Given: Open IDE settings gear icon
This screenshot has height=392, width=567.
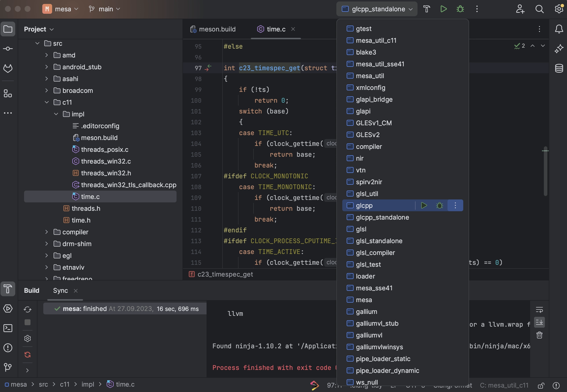Looking at the screenshot, I should point(559,9).
